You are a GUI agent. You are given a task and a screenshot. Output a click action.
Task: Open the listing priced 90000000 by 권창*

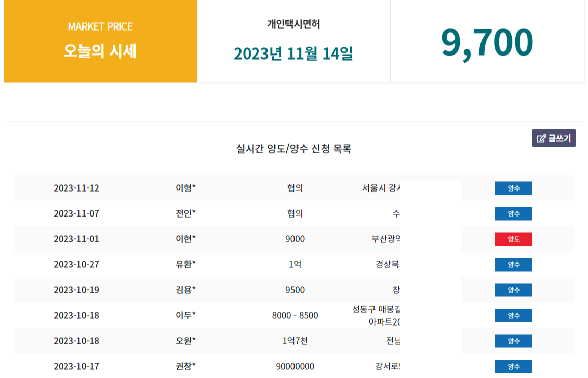pyautogui.click(x=295, y=366)
